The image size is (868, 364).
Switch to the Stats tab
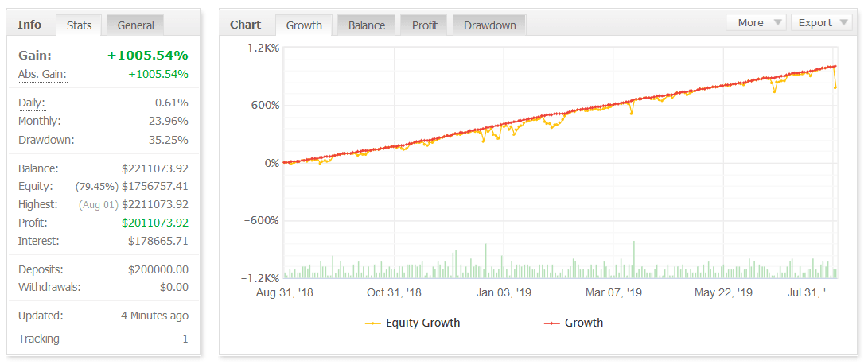(x=79, y=25)
